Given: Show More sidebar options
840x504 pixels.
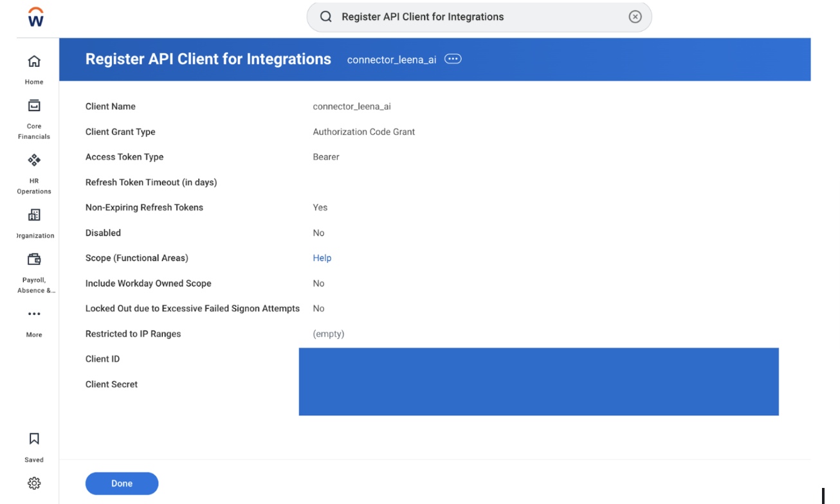Looking at the screenshot, I should click(x=34, y=323).
